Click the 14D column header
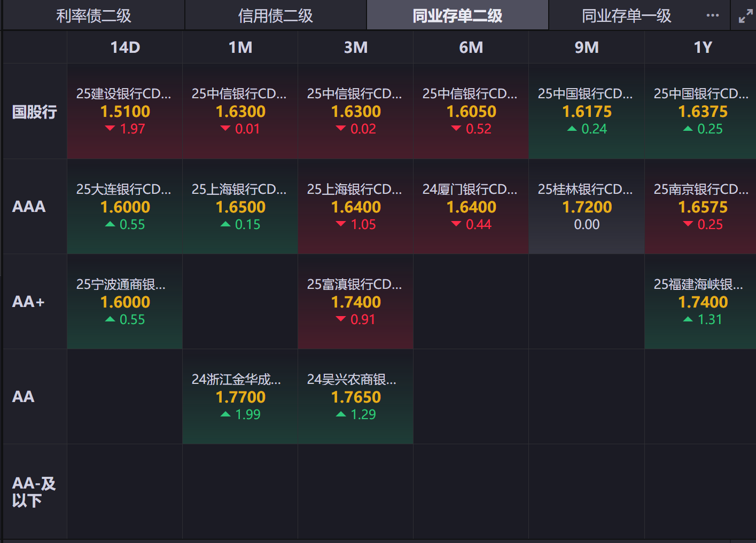The width and height of the screenshot is (756, 543). (125, 48)
